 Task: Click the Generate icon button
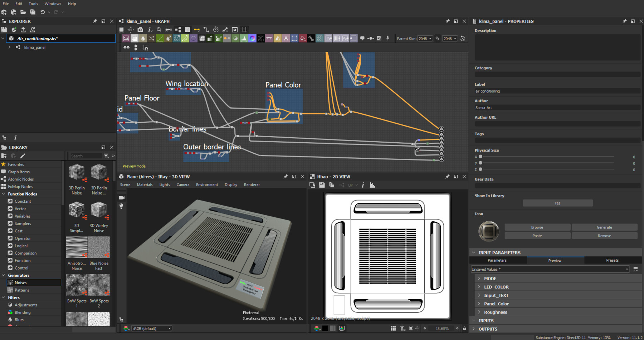tap(604, 227)
